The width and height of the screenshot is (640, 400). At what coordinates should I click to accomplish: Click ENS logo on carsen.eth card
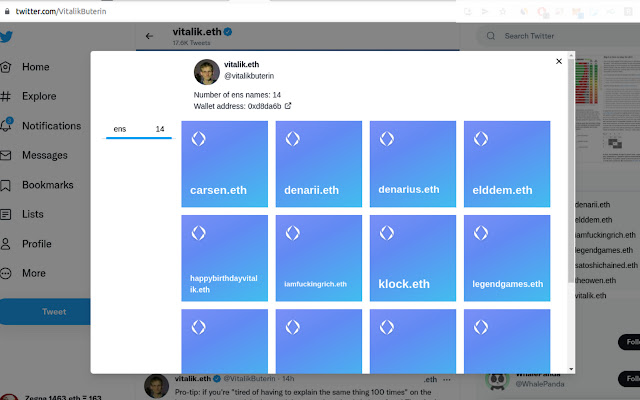199,139
